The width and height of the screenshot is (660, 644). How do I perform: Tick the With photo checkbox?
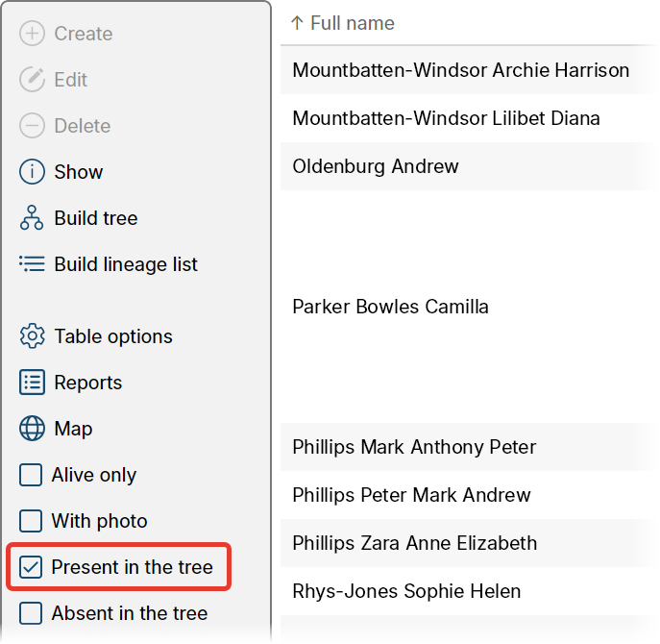click(x=32, y=521)
